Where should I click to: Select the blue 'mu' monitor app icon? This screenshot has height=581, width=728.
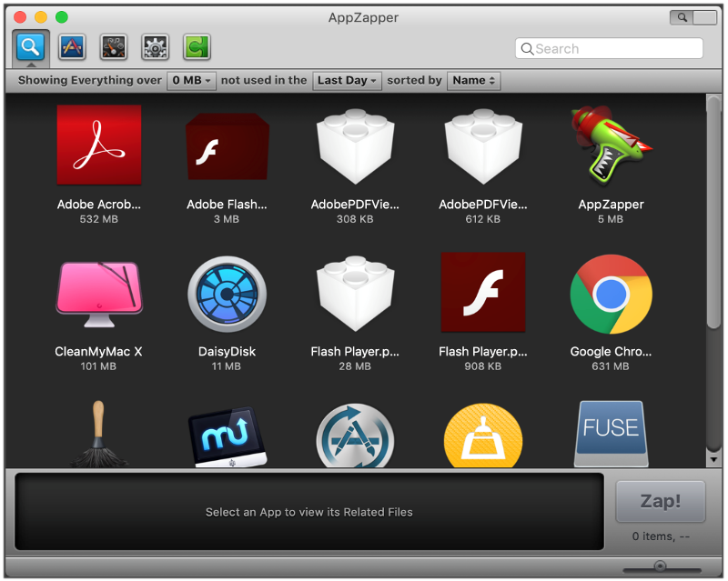pos(227,436)
